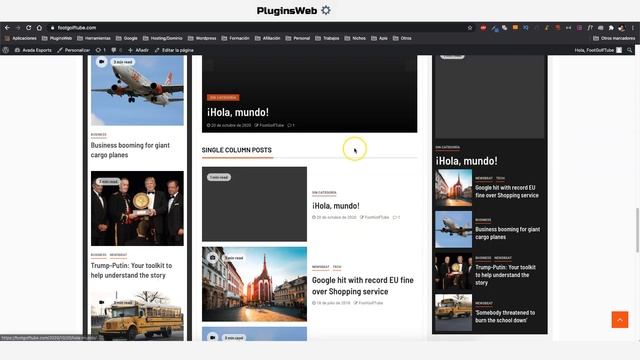Open the city square photo in single column posts
Screen dimensions: 640x360
pos(254,284)
